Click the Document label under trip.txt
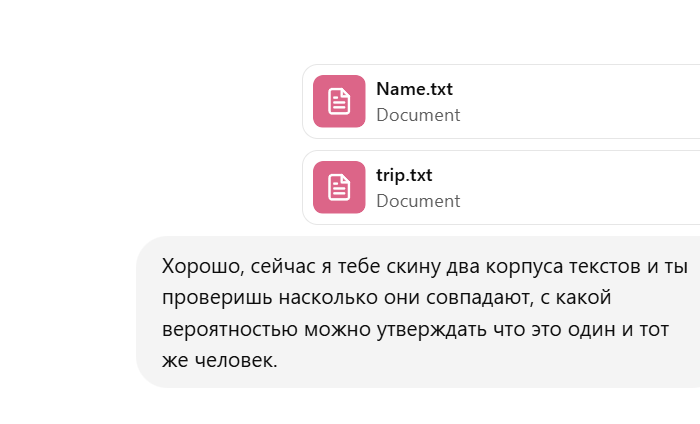This screenshot has height=424, width=700. (418, 201)
